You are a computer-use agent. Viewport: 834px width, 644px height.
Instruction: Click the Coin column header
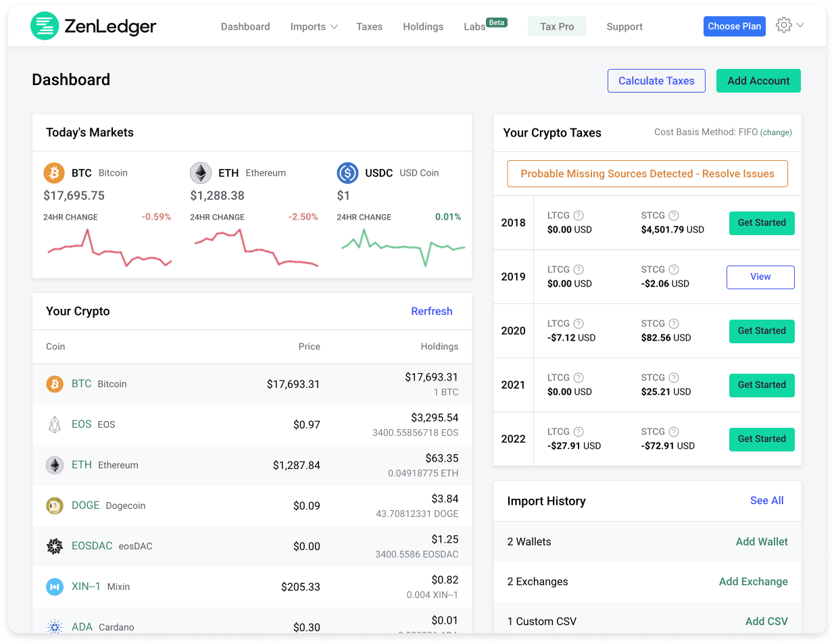point(55,347)
